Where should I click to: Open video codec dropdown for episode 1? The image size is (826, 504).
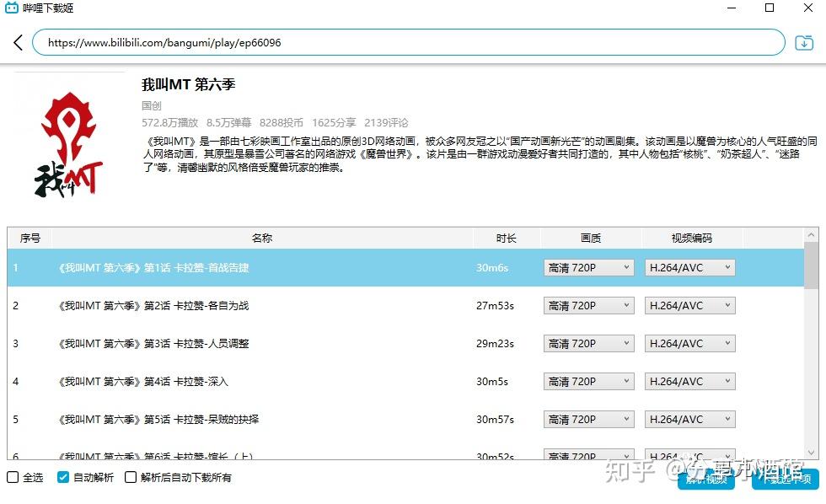point(689,267)
